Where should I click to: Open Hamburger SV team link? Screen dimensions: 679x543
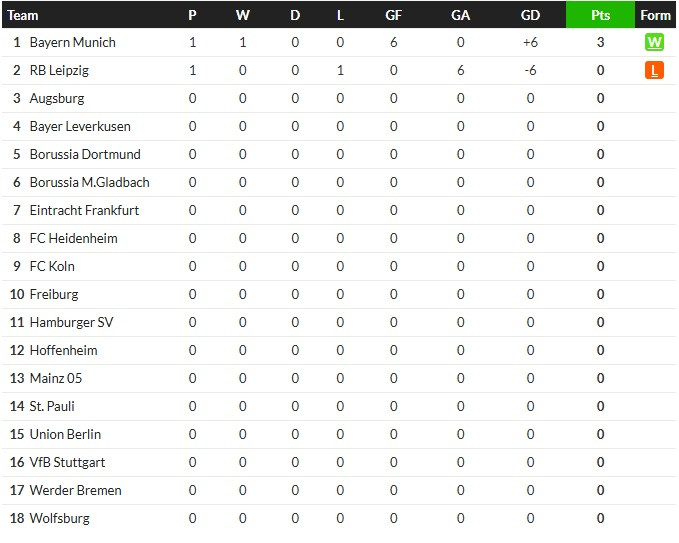71,322
